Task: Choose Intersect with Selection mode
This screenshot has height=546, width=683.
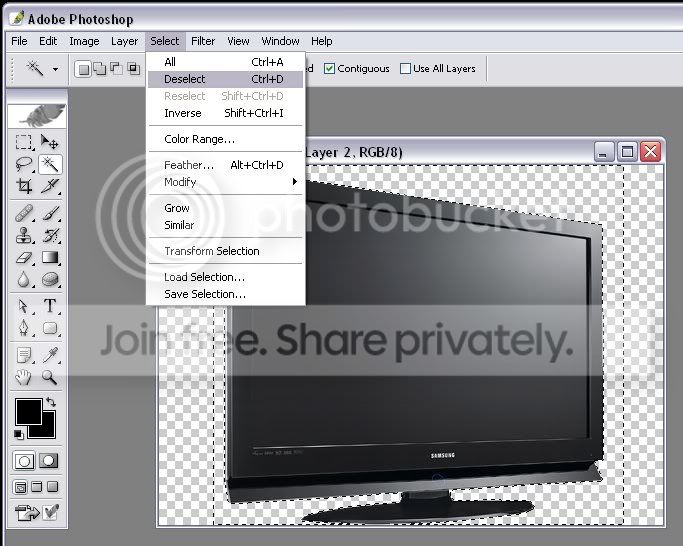Action: [133, 69]
